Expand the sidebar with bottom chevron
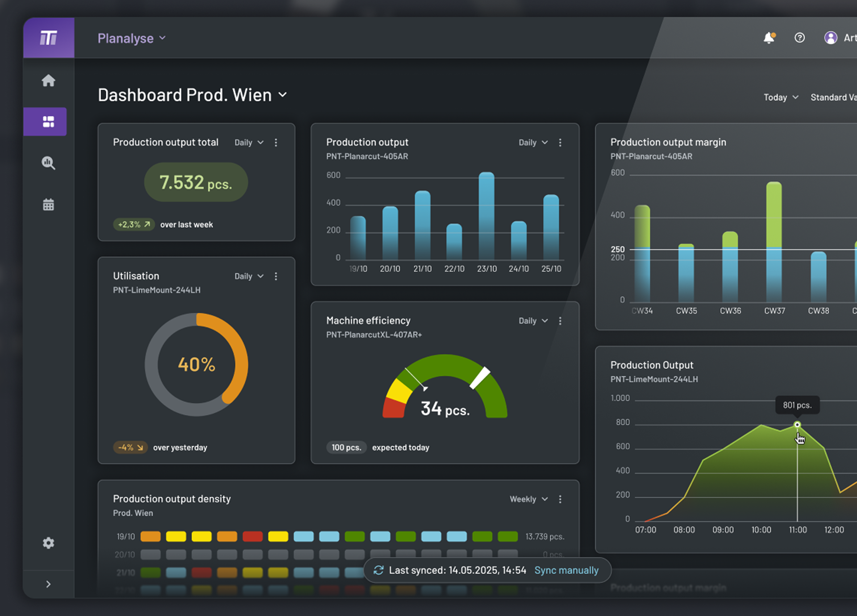The width and height of the screenshot is (857, 616). point(48,584)
